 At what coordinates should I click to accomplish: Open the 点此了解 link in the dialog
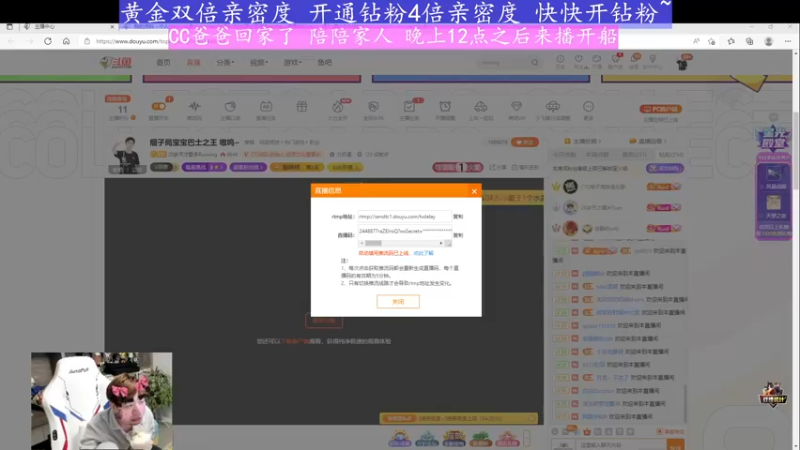[423, 253]
